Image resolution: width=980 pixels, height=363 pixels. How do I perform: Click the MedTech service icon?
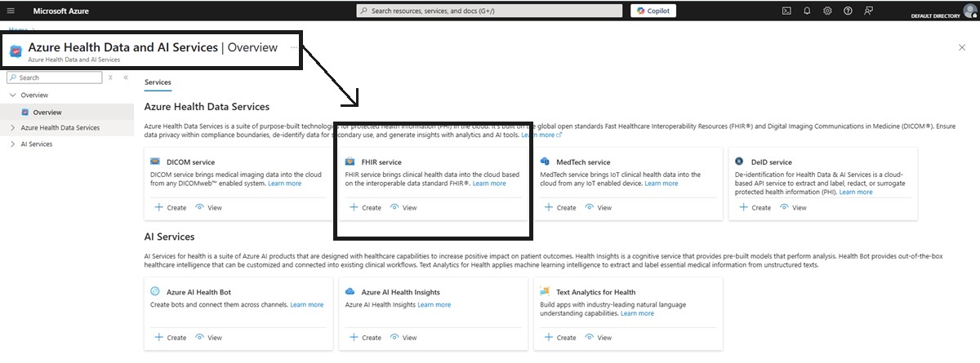point(546,162)
